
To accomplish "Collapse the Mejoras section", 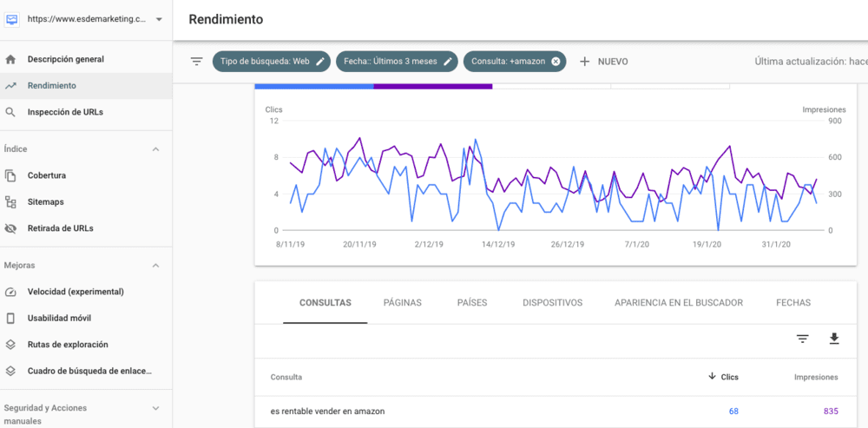I will [x=156, y=266].
